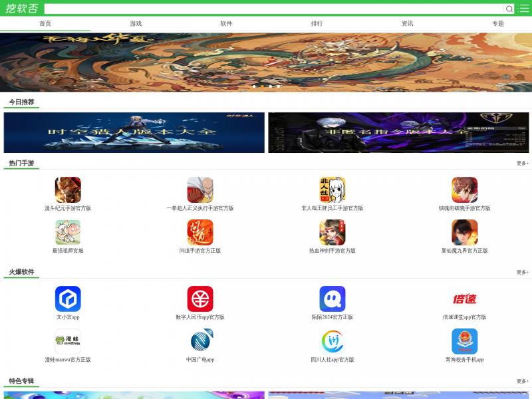Click the 非人哉王牌员工手游官方版 label
532x399 pixels.
(332, 208)
